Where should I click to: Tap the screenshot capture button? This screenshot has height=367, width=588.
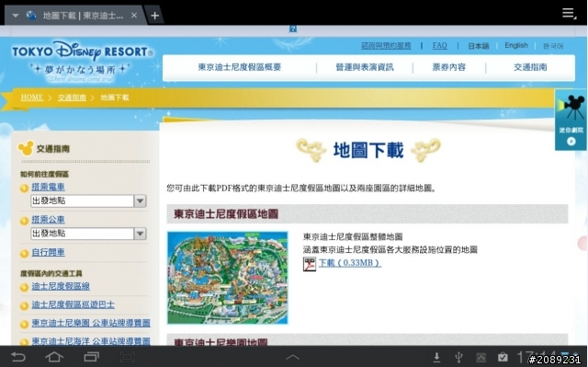[127, 357]
